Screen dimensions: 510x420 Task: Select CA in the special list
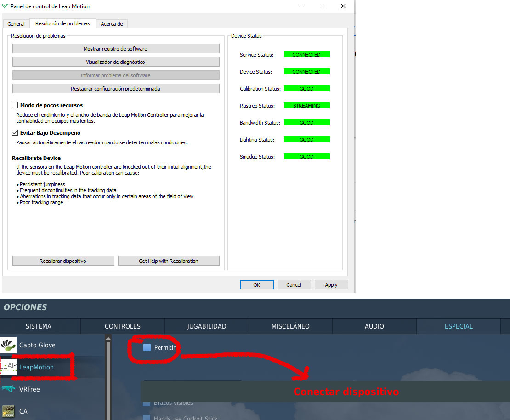(52, 411)
